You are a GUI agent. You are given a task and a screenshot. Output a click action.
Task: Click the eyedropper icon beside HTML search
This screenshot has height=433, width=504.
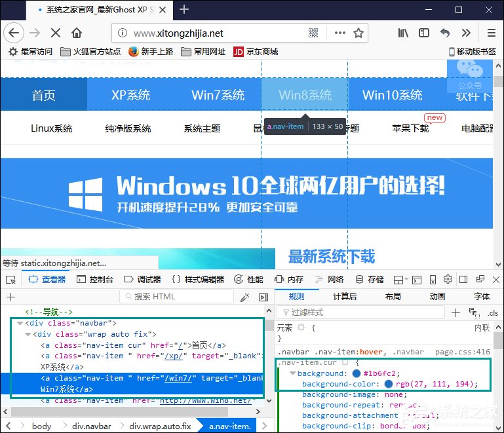(244, 297)
